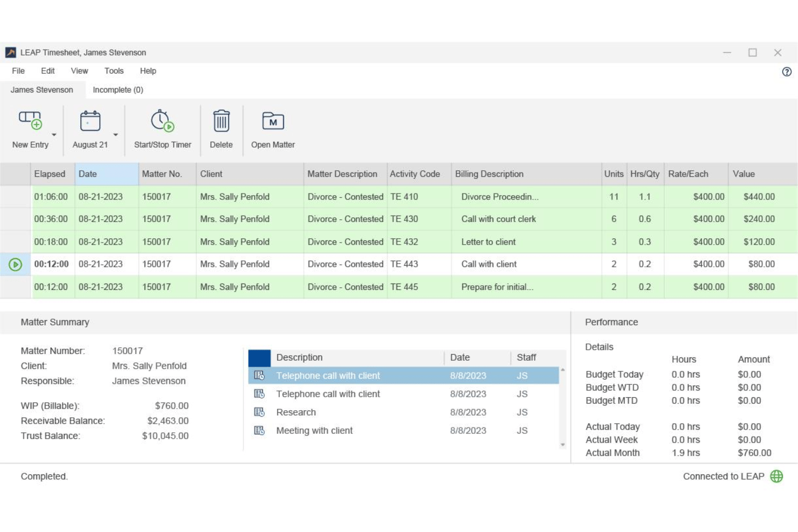798x532 pixels.
Task: Click the icon beside second Telephone call with client
Action: 259,394
